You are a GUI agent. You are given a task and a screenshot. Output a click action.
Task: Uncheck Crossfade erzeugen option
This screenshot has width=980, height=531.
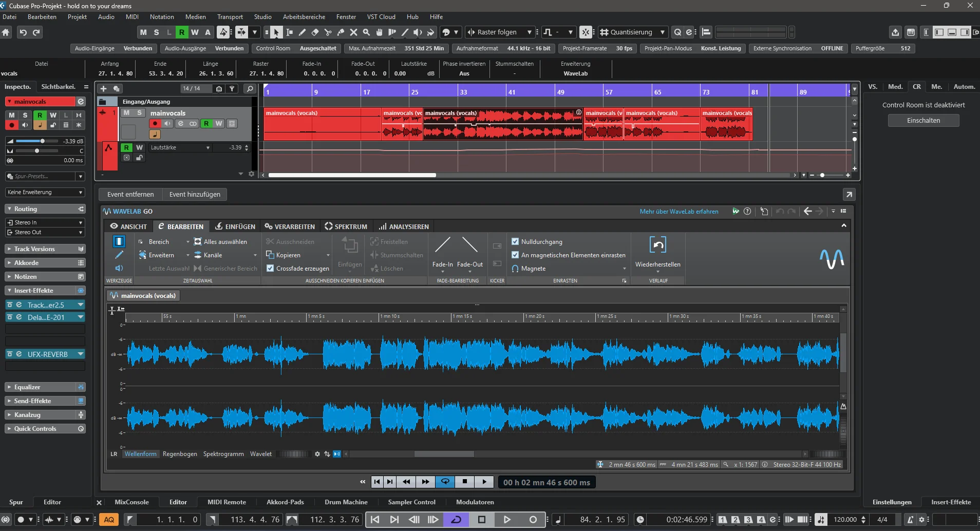[270, 268]
